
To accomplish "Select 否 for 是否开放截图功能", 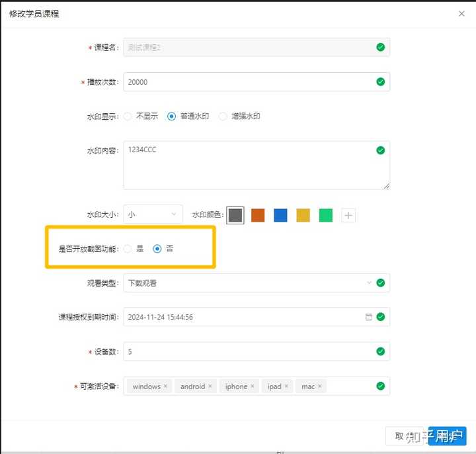I will pyautogui.click(x=157, y=249).
